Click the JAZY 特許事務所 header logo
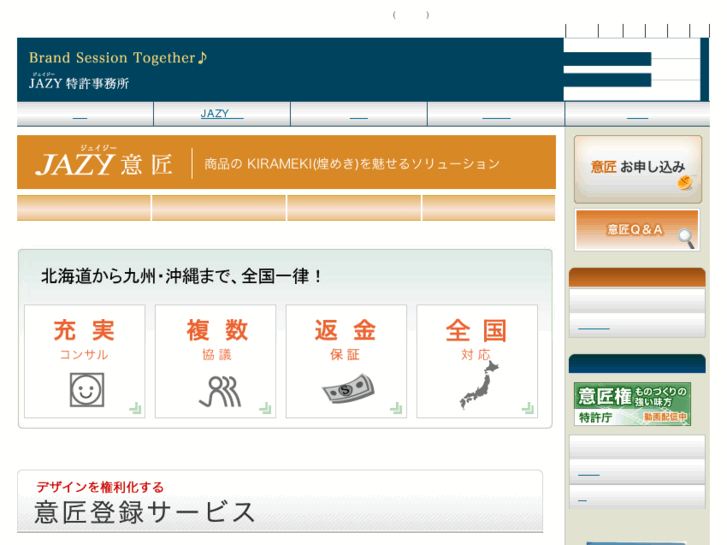The image size is (727, 545). pyautogui.click(x=79, y=81)
